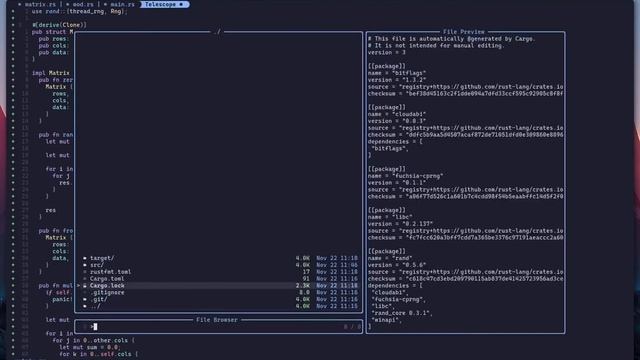Click the folder icon beside ../

pyautogui.click(x=85, y=306)
